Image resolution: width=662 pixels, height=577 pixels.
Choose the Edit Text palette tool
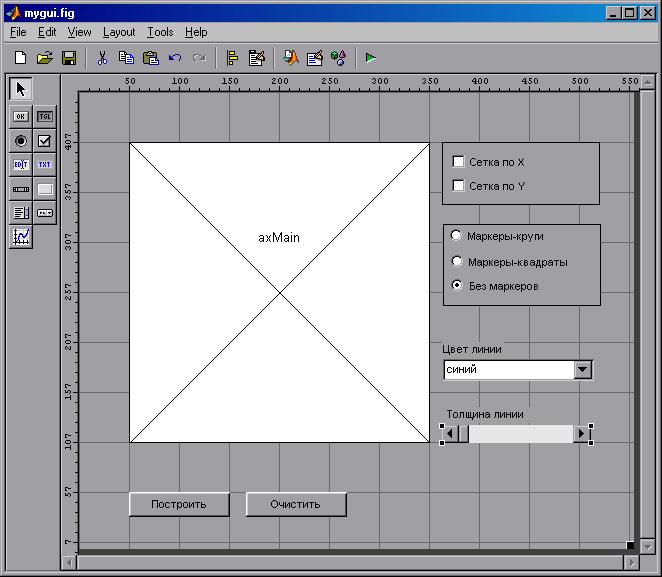(21, 164)
